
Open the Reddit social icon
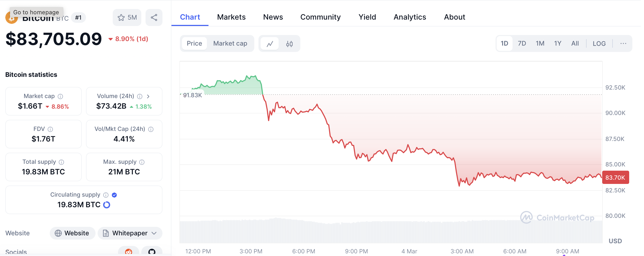tap(129, 251)
